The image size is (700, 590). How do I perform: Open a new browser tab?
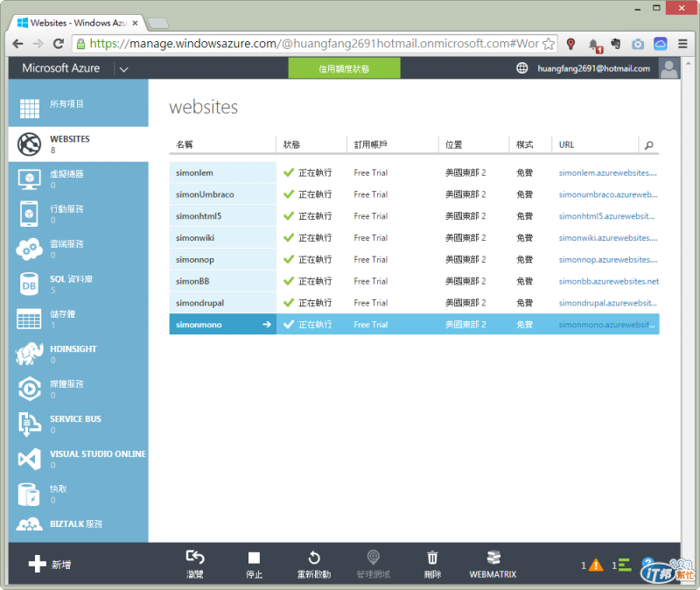click(157, 23)
